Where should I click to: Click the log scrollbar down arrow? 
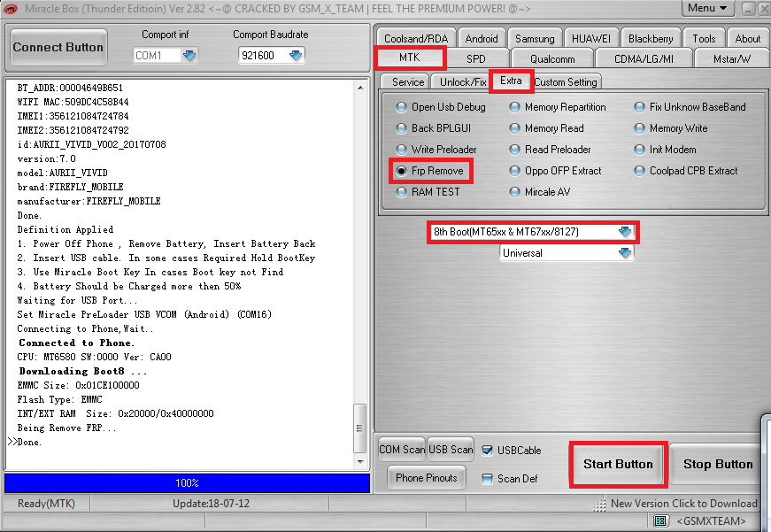(360, 462)
